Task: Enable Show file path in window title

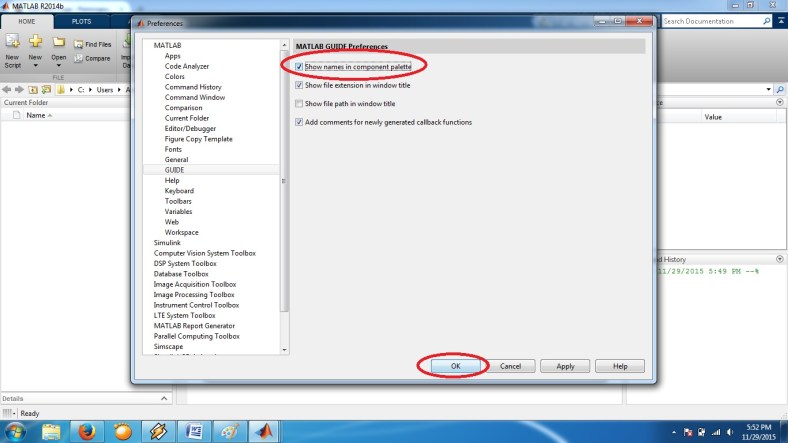Action: [x=299, y=104]
